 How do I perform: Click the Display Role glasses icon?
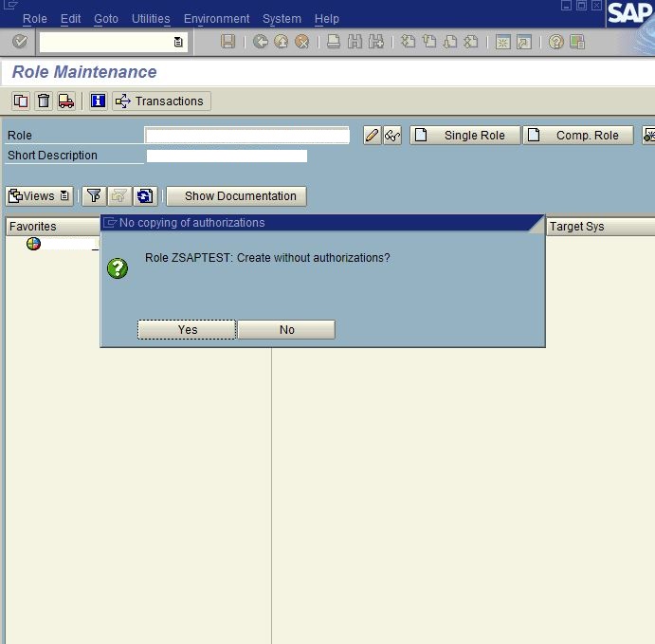coord(392,136)
